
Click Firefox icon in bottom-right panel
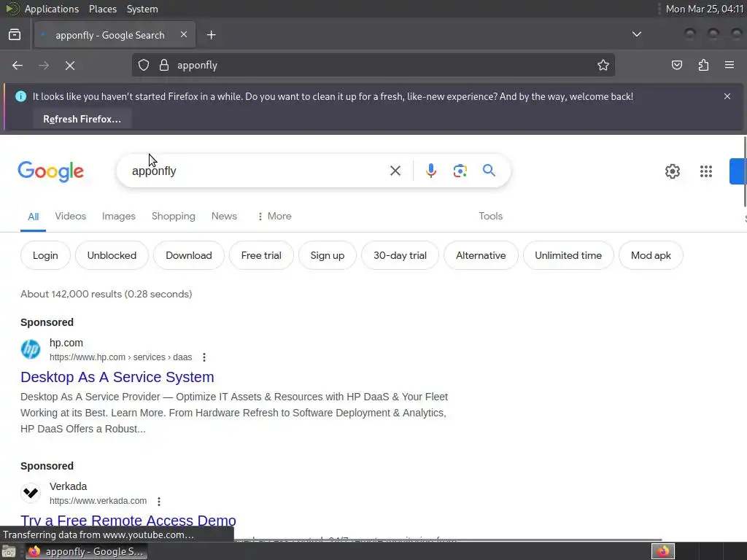[662, 551]
